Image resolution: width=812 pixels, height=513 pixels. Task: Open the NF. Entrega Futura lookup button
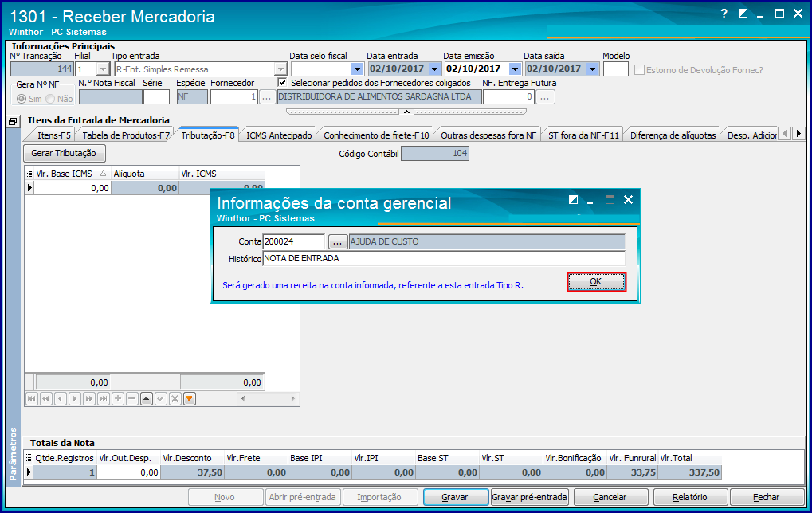pyautogui.click(x=545, y=97)
